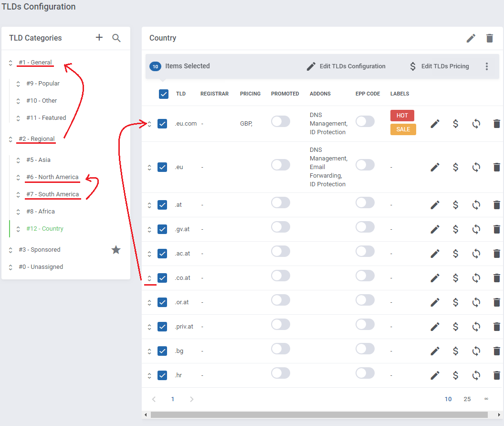Viewport: 504px width, 426px height.
Task: Uncheck the .eu.com row checkbox
Action: point(162,124)
